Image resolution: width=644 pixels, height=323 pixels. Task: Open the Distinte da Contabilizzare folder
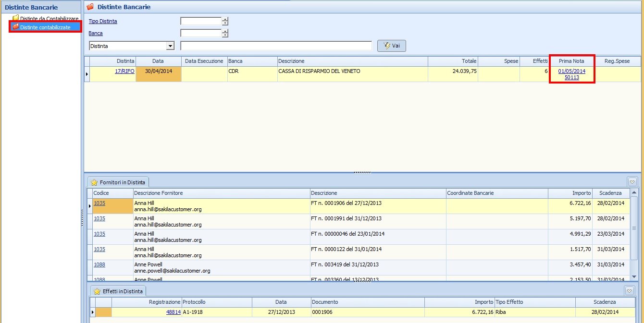click(49, 19)
